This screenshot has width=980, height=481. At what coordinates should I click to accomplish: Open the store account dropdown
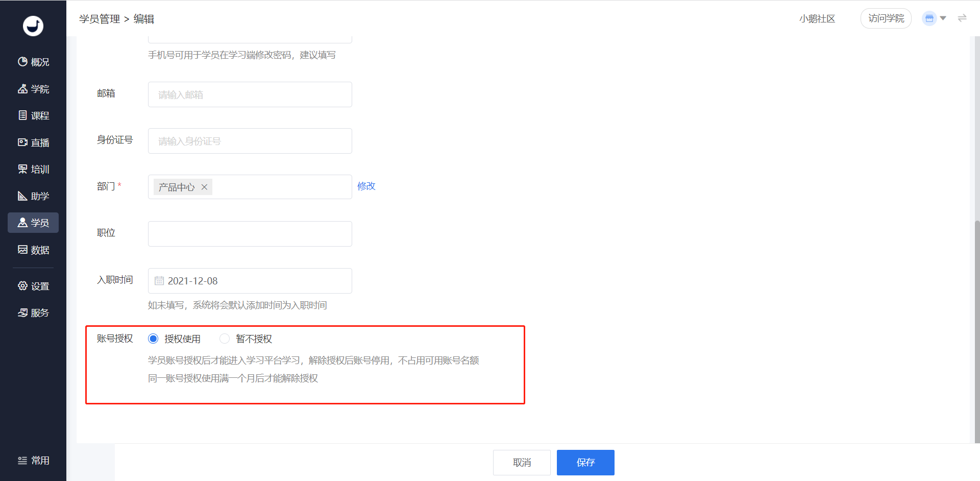click(x=934, y=18)
